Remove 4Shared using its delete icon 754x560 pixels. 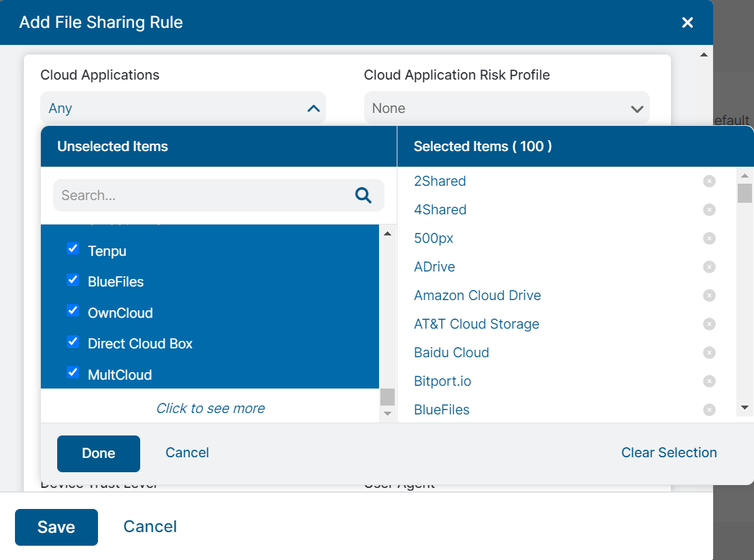(709, 210)
